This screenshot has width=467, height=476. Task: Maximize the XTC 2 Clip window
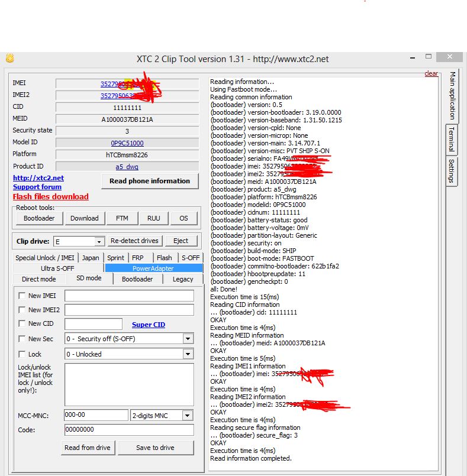coord(429,57)
